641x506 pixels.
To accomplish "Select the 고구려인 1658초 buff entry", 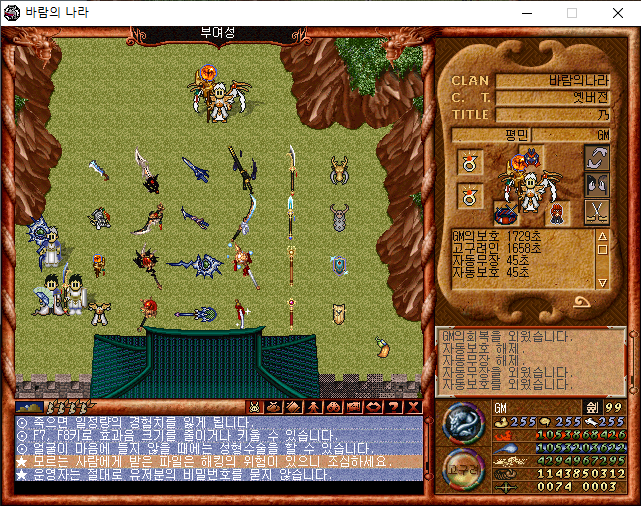I will (496, 248).
